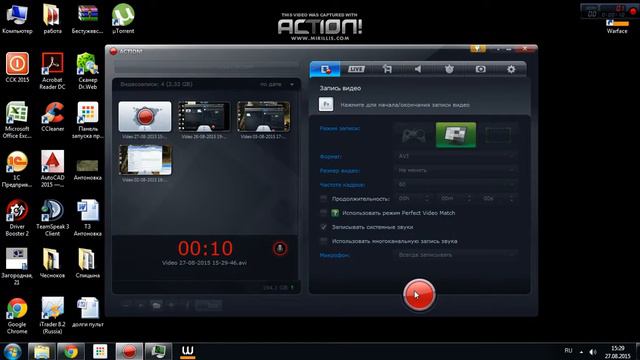Click the RU language indicator

[568, 351]
